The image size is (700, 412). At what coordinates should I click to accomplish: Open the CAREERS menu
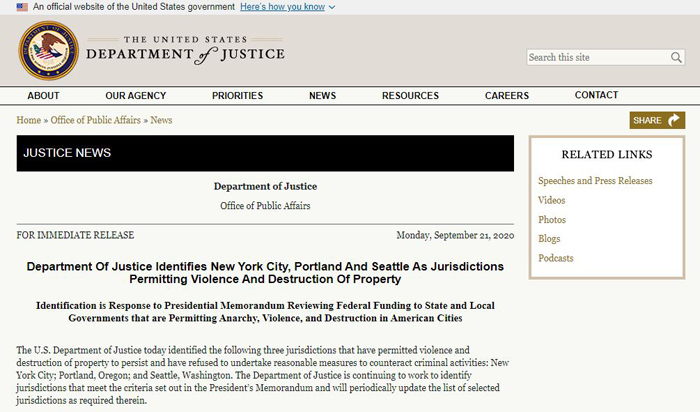[x=507, y=96]
